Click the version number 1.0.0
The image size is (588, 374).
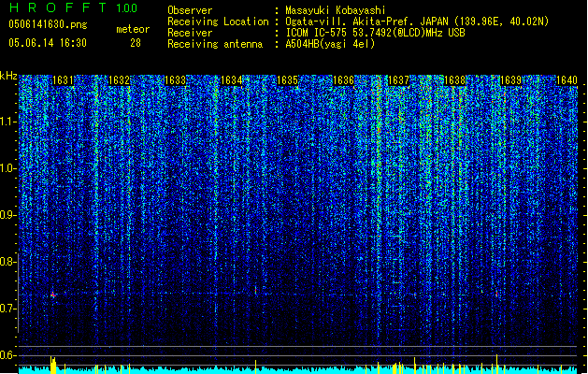[126, 8]
